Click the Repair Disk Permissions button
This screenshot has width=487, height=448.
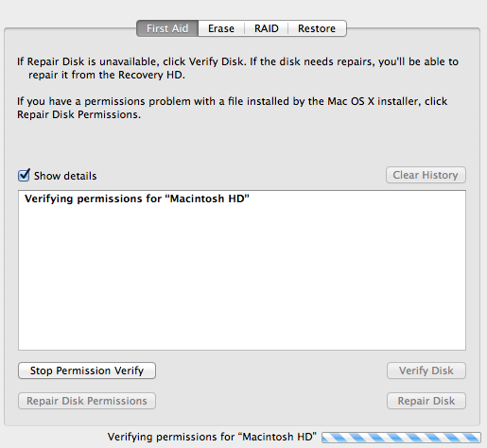pos(87,401)
